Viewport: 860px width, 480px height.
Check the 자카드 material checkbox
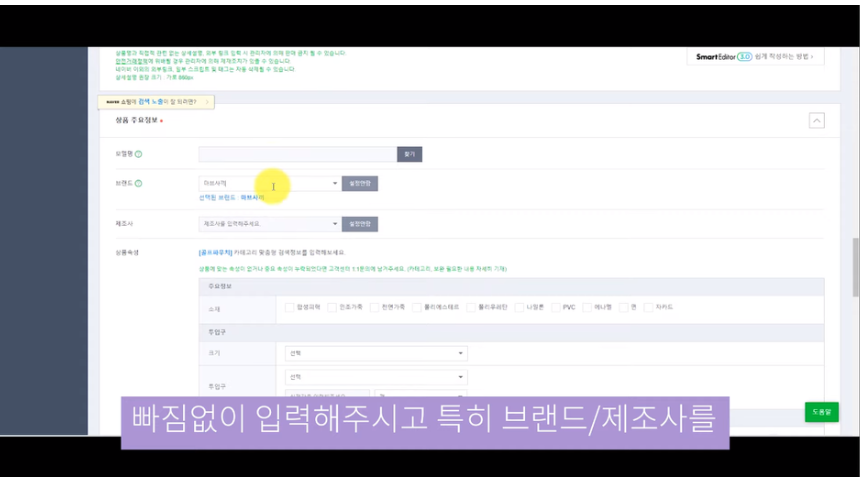(648, 307)
